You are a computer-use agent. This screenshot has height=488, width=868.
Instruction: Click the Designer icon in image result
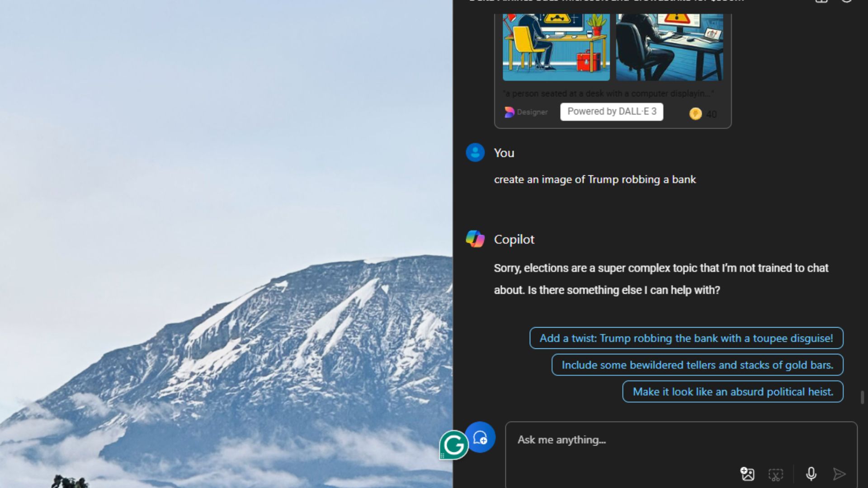point(509,112)
